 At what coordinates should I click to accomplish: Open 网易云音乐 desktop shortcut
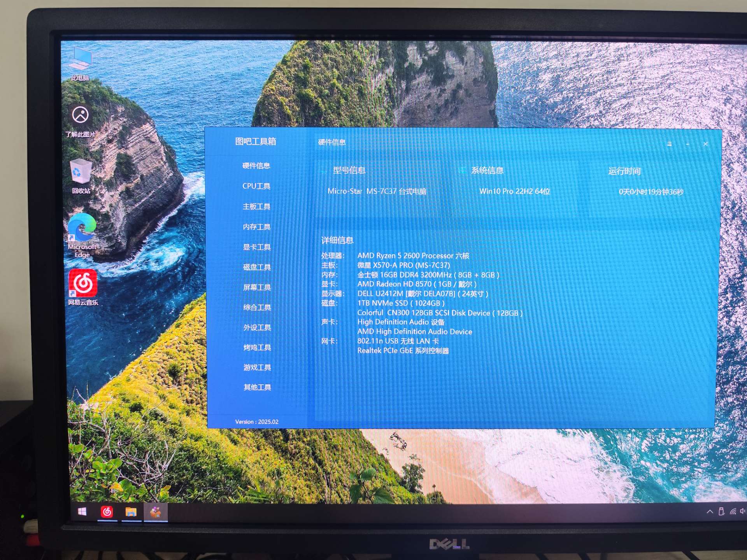[83, 287]
